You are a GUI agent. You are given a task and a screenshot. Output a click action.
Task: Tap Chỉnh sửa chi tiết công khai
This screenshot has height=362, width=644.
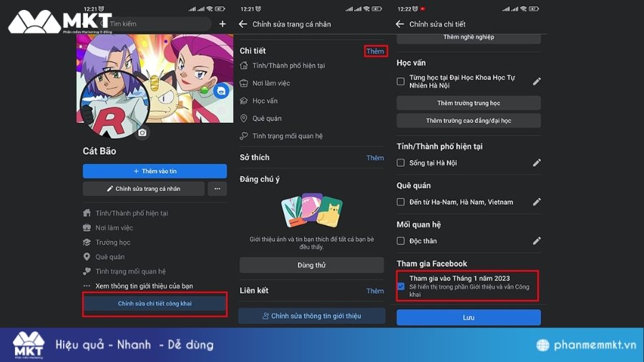point(155,304)
